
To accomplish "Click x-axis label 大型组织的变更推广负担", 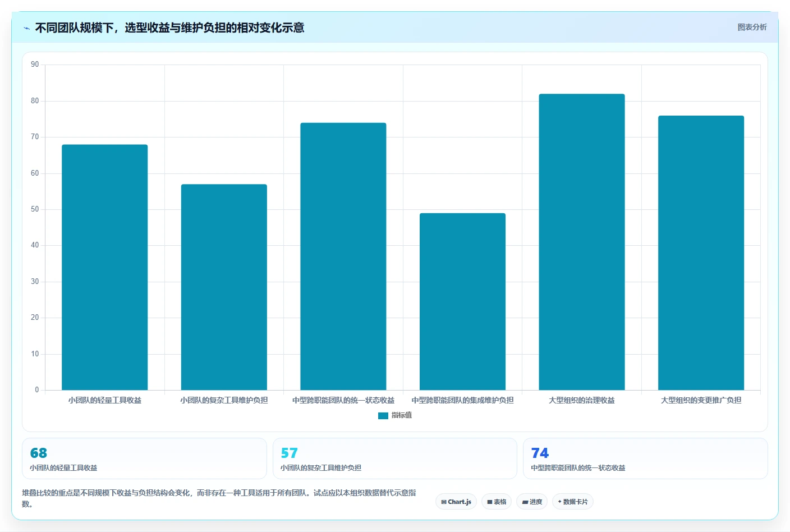I will click(701, 400).
